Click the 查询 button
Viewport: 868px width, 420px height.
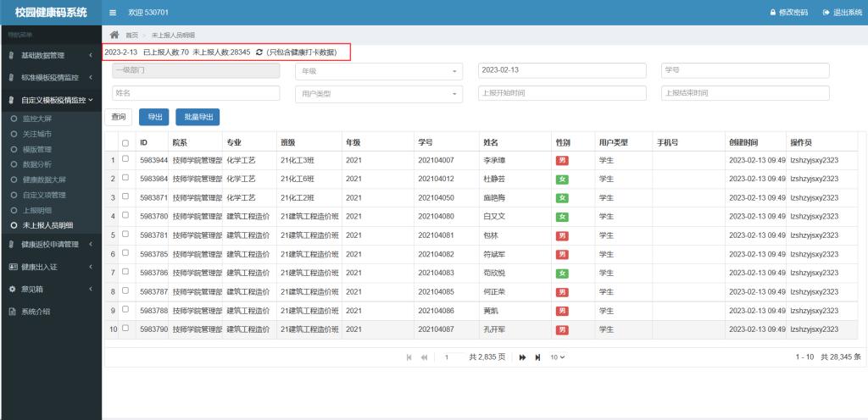tap(119, 117)
